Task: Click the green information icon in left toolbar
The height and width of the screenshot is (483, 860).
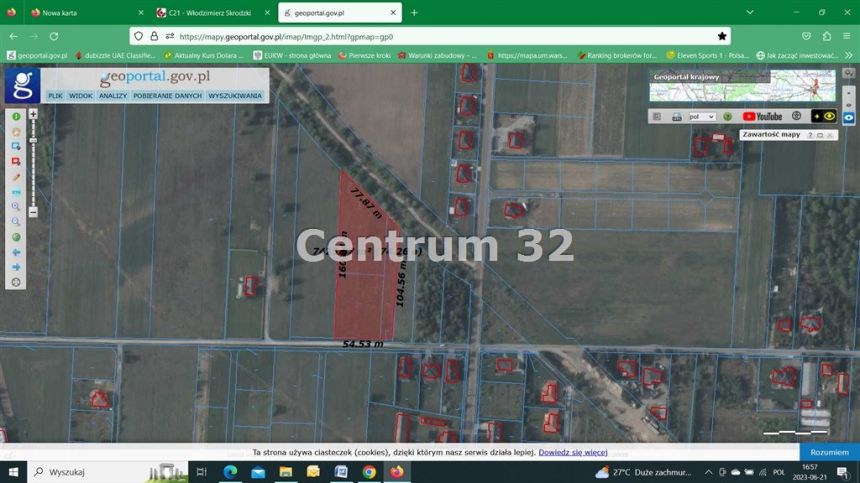Action: 16,116
